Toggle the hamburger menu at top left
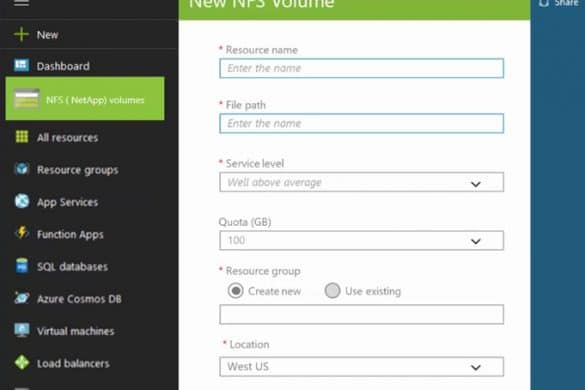The image size is (585, 390). click(21, 3)
